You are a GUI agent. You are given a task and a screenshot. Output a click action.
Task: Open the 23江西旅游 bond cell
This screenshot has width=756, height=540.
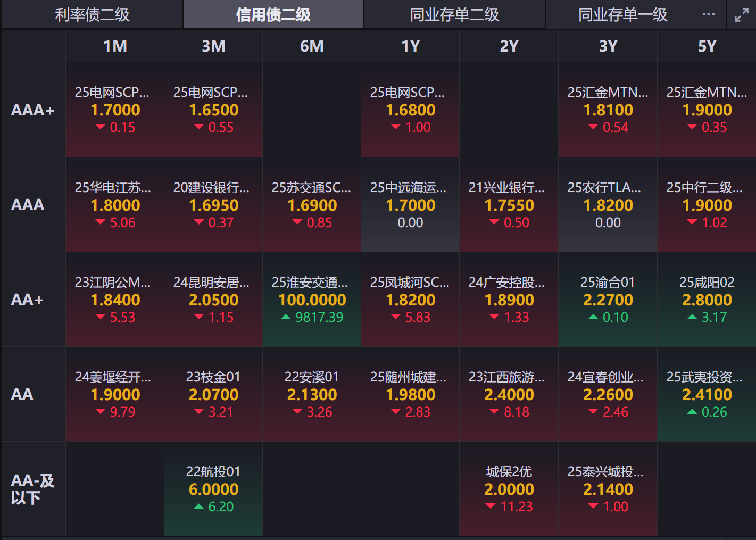click(x=509, y=394)
